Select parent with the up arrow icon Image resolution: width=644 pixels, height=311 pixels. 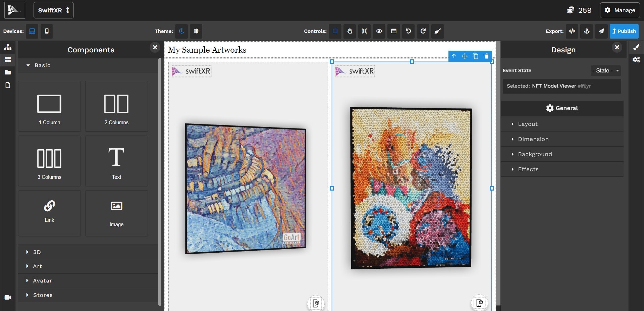pyautogui.click(x=454, y=56)
